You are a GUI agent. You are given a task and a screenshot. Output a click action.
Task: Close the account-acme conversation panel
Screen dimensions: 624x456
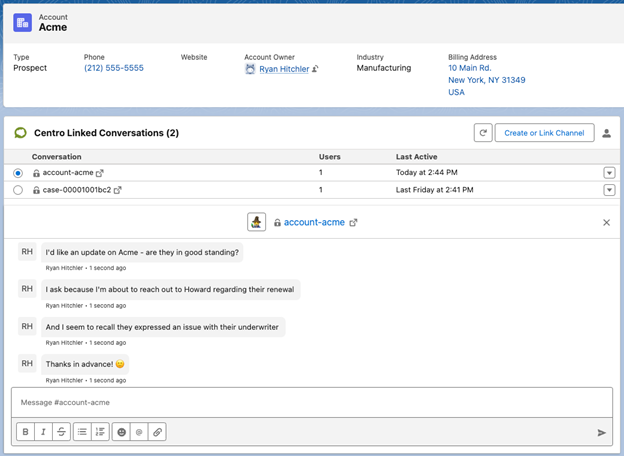(x=606, y=222)
